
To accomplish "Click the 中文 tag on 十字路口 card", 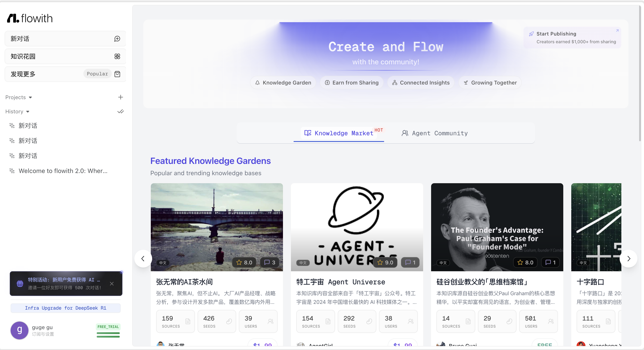I will point(583,263).
